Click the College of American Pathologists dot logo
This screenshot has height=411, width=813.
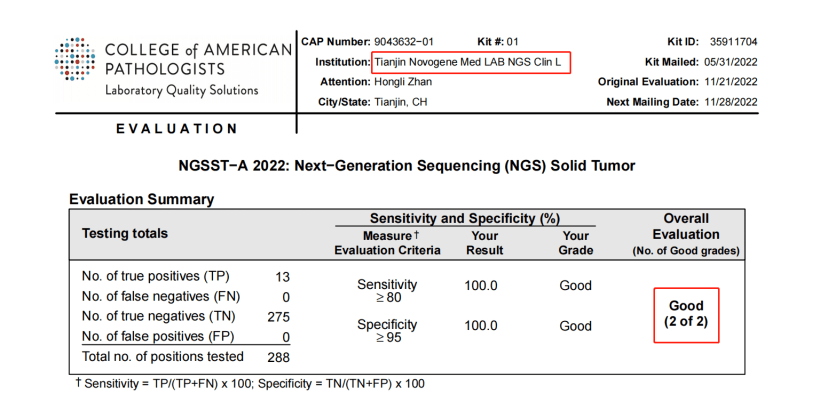[x=75, y=60]
